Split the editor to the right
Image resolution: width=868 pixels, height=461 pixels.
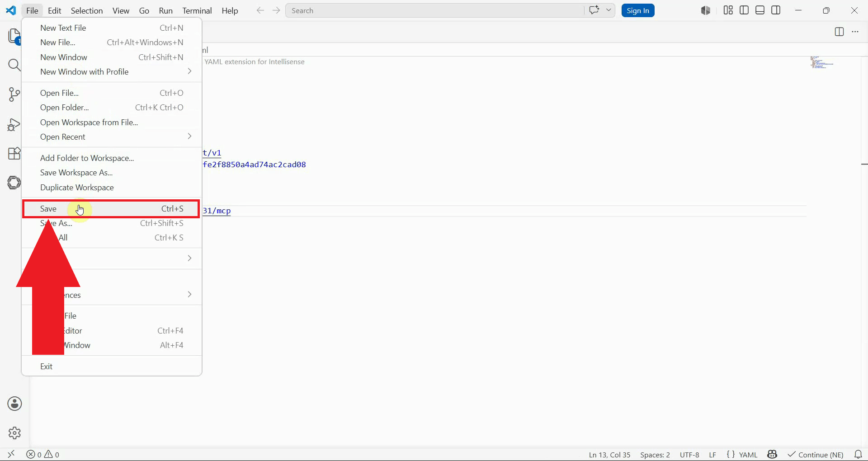tap(839, 32)
